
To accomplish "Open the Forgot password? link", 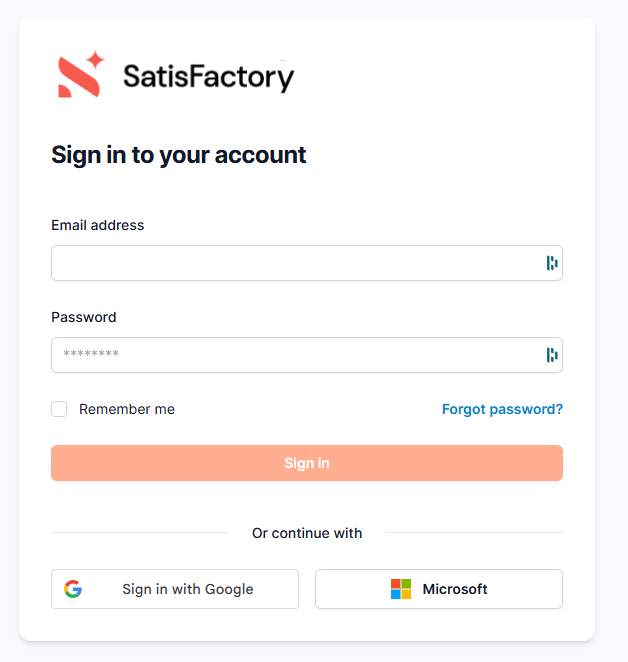I will coord(502,409).
